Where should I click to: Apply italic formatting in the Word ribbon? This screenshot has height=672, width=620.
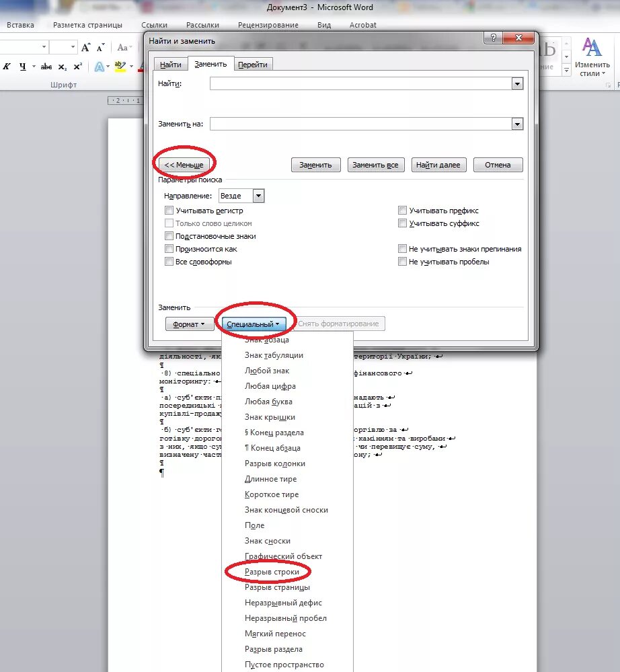(7, 67)
